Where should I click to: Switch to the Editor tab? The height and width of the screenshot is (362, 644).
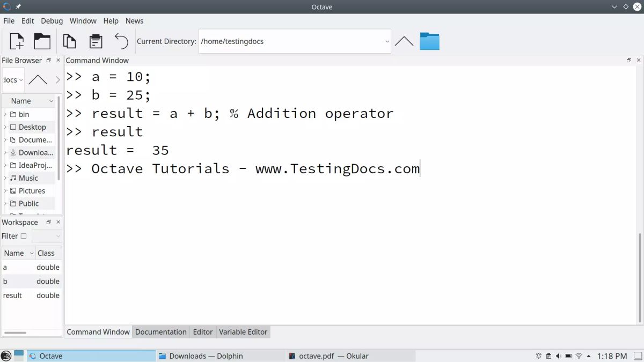tap(203, 332)
